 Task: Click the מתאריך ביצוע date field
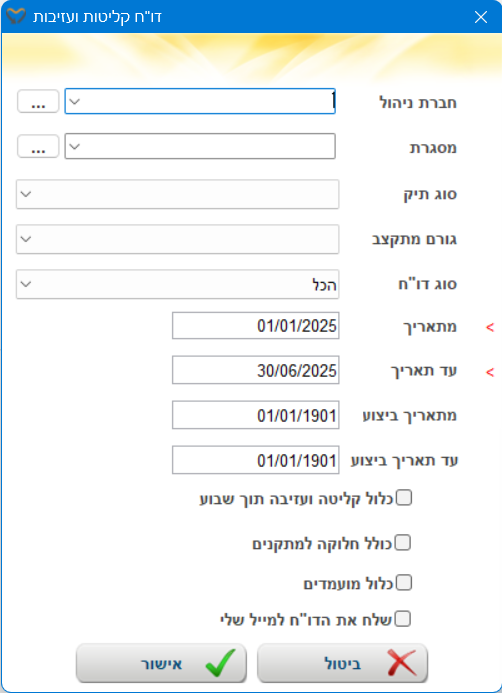click(255, 415)
